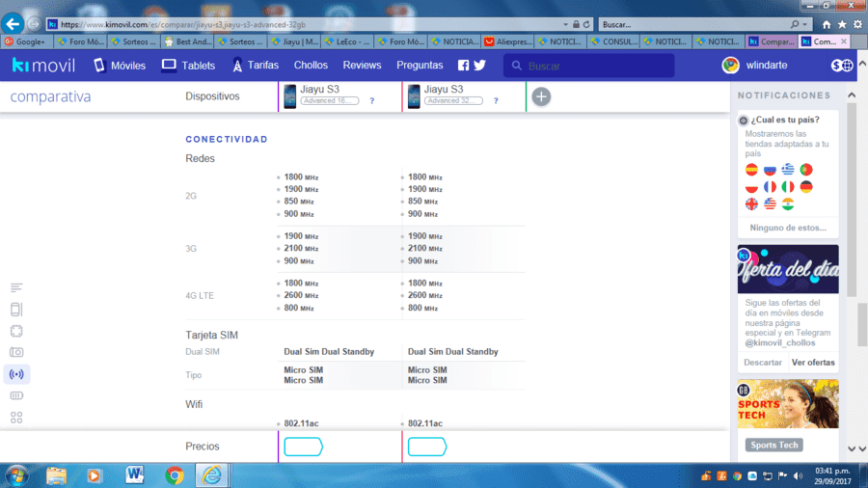Open the Preguntas section
Viewport: 868px width, 488px height.
coord(420,66)
